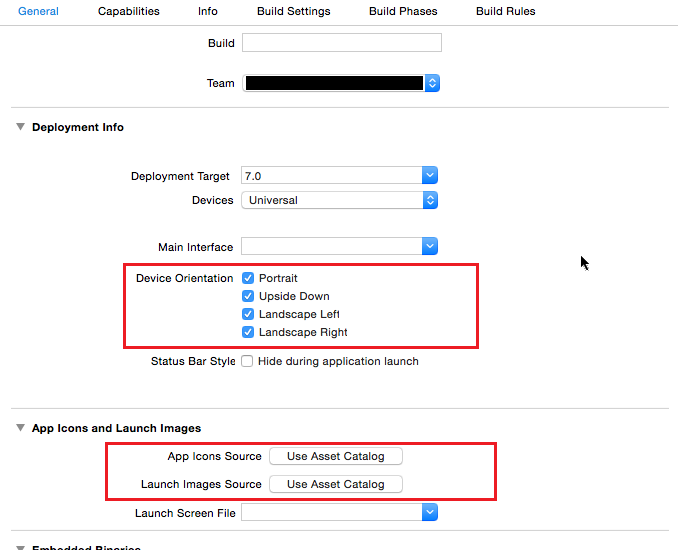
Task: Uncheck the Upside Down orientation checkbox
Action: 248,296
